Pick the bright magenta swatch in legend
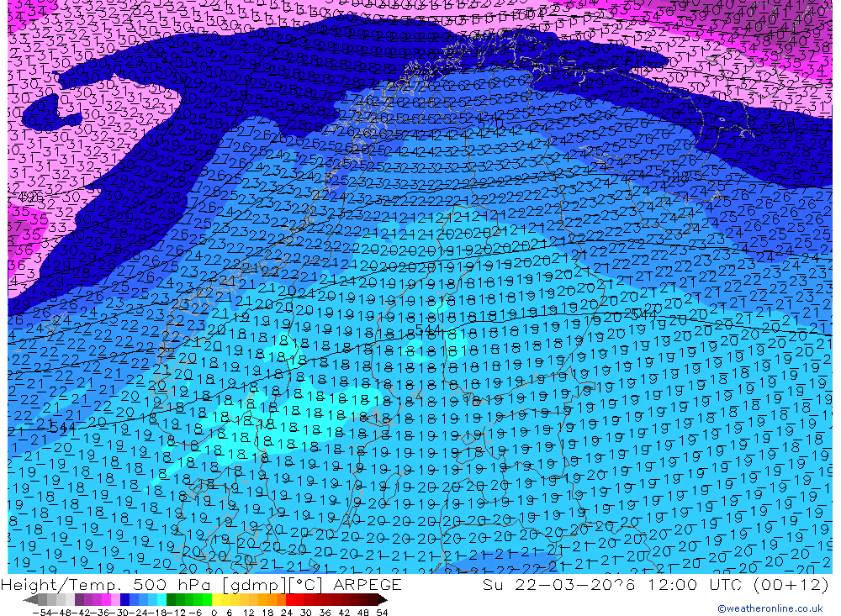The height and width of the screenshot is (616, 841). click(x=106, y=599)
